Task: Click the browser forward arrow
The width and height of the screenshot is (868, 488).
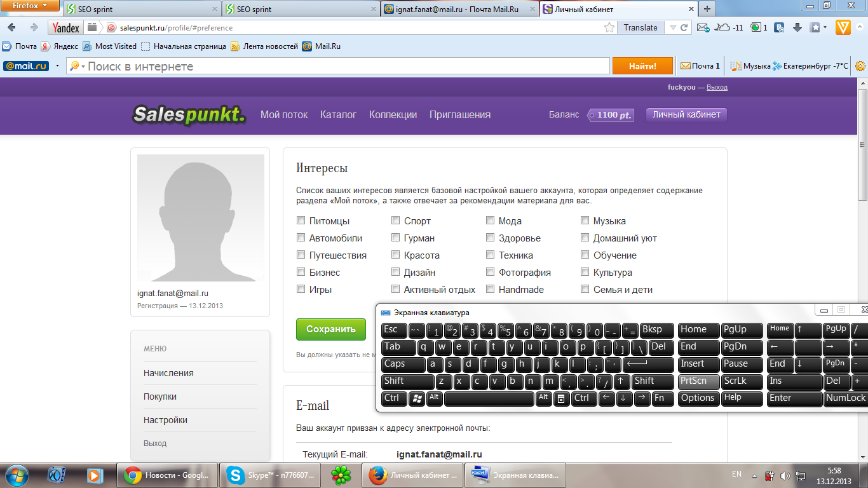Action: (34, 27)
